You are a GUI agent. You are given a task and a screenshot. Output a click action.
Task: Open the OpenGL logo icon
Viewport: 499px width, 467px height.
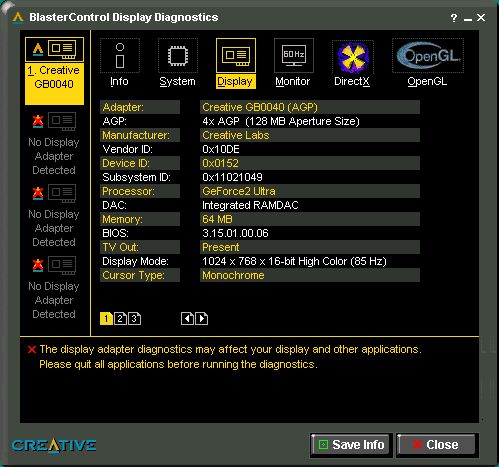click(428, 55)
